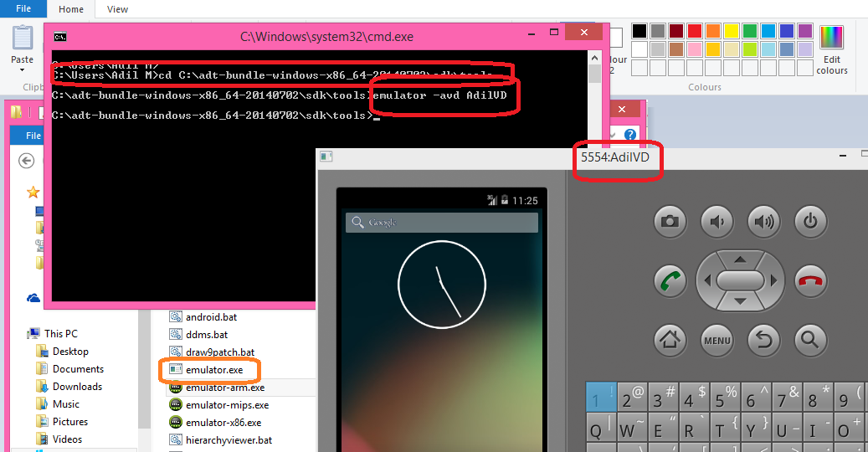Image resolution: width=868 pixels, height=452 pixels.
Task: Click the W key on the emulator keyboard
Action: 632,428
